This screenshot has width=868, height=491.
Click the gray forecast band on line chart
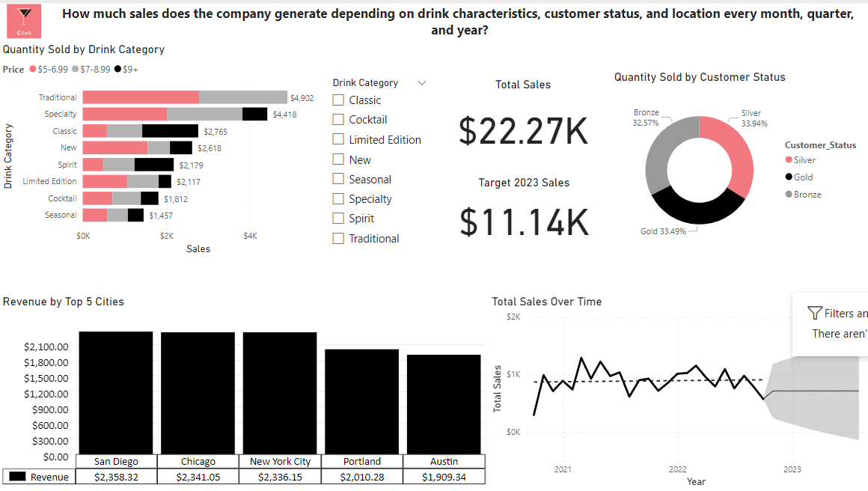point(819,398)
